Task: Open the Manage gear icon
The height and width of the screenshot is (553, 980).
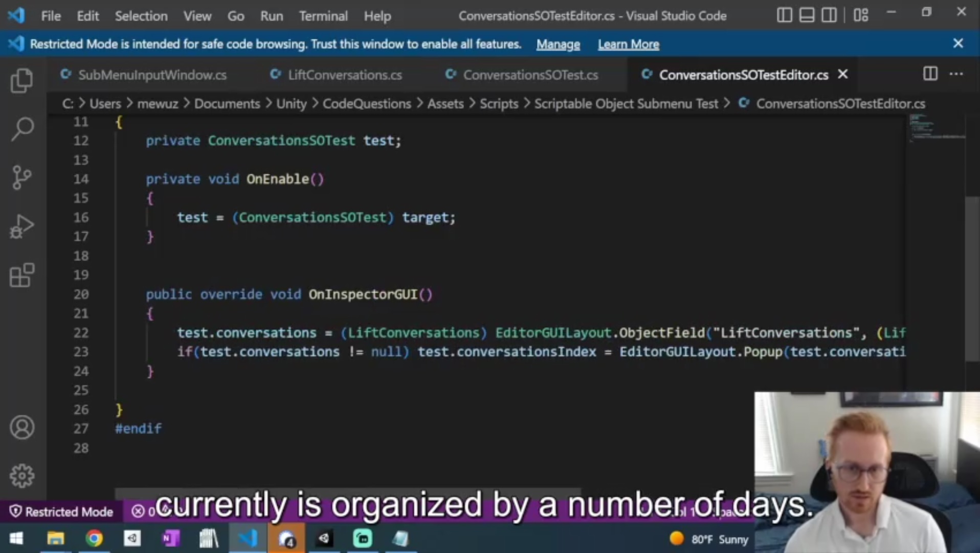Action: click(x=21, y=476)
